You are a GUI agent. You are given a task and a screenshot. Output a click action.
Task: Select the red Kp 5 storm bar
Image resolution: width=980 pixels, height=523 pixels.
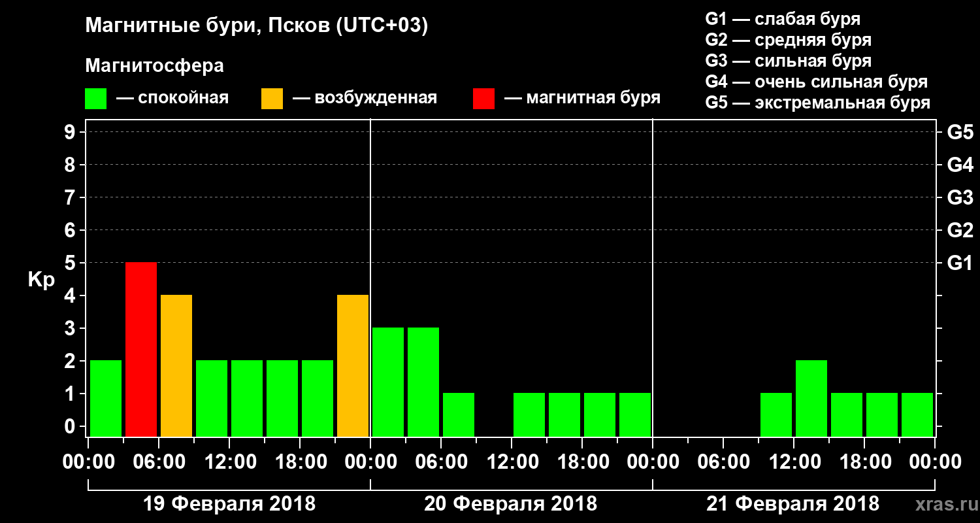click(141, 349)
